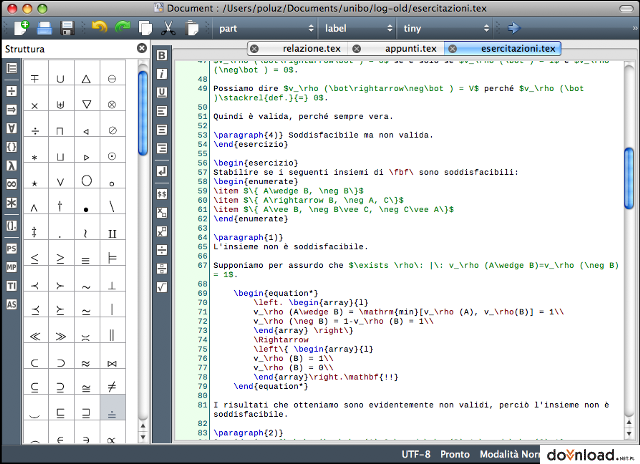Viewport: 640px width, 464px height.
Task: Click line number 69 in the gutter
Action: [x=202, y=293]
